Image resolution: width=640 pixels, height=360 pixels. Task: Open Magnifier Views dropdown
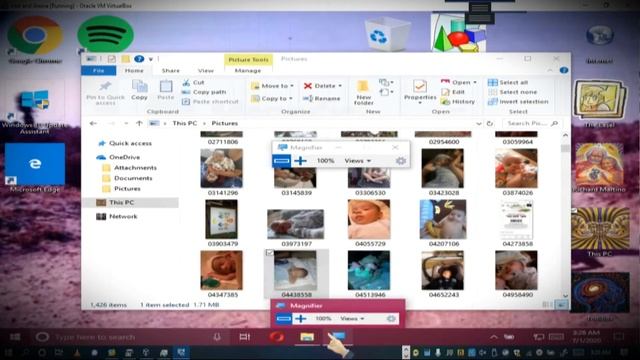pos(358,161)
